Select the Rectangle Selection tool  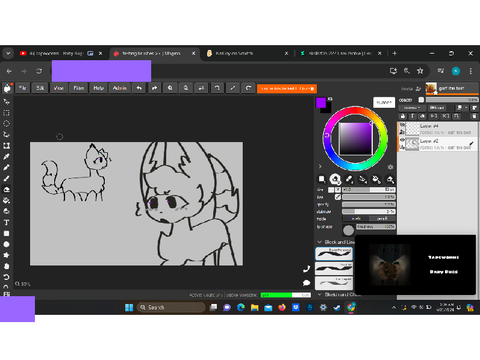pyautogui.click(x=6, y=113)
